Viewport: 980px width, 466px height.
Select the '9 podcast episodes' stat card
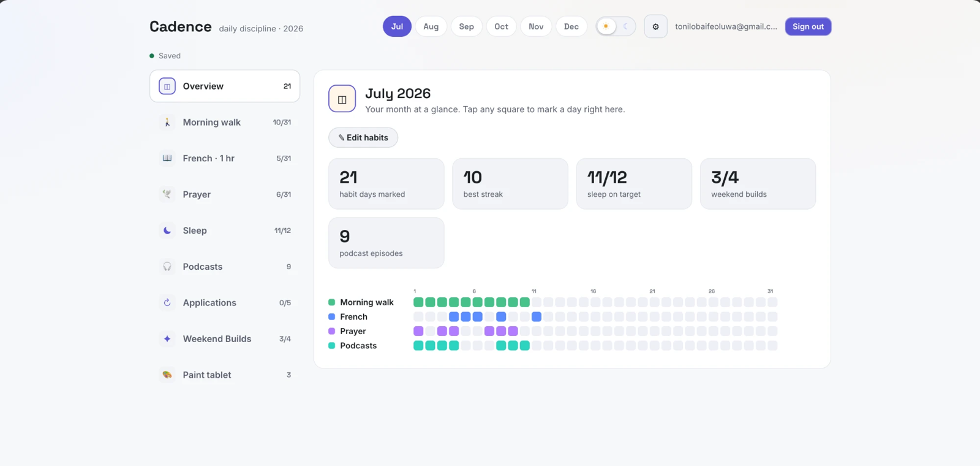pyautogui.click(x=386, y=243)
